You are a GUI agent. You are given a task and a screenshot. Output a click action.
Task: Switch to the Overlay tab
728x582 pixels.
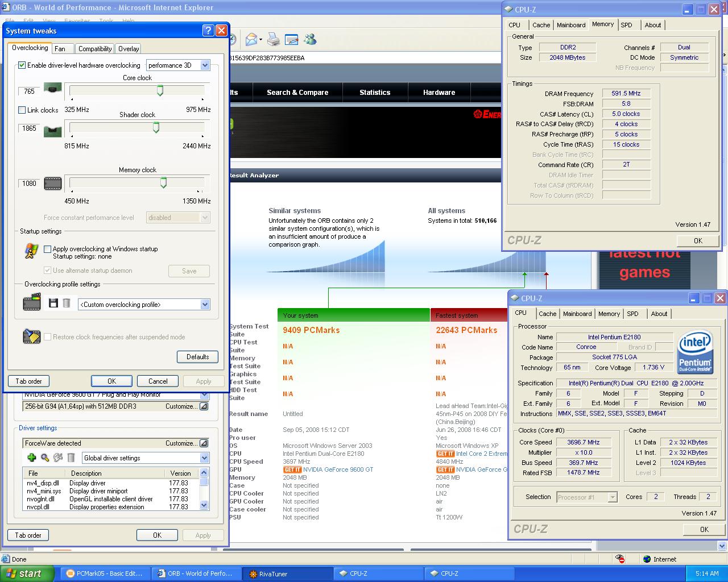pos(129,49)
